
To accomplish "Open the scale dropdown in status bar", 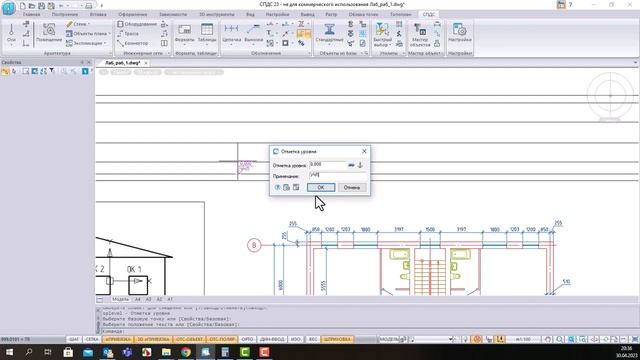I will pos(524,339).
